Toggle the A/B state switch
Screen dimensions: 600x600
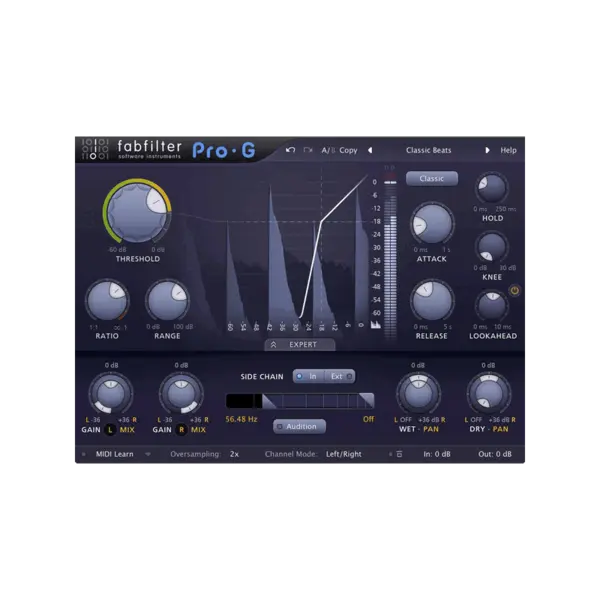coord(328,150)
